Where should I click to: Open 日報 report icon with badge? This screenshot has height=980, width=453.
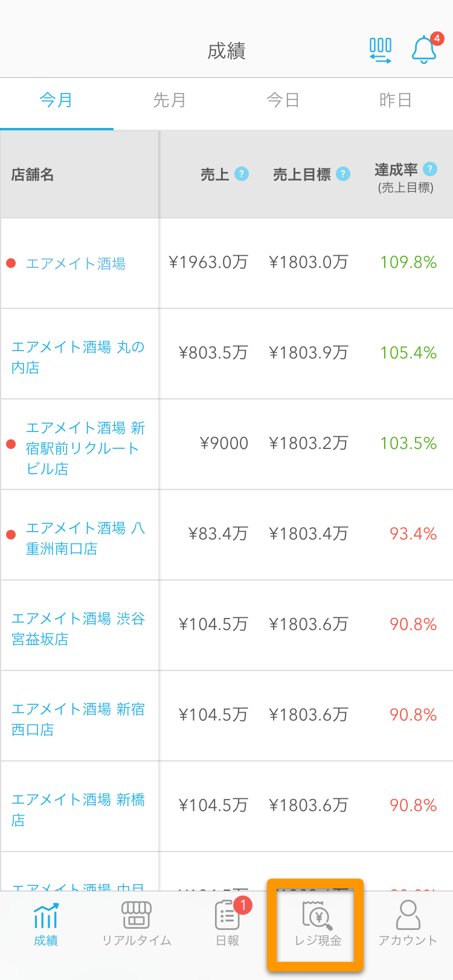pos(228,915)
